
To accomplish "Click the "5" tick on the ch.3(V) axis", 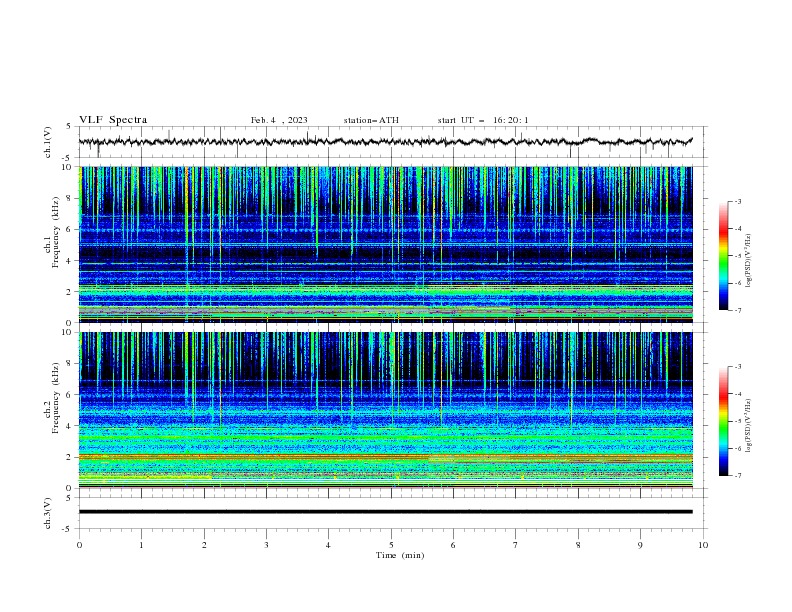I will pyautogui.click(x=70, y=497).
